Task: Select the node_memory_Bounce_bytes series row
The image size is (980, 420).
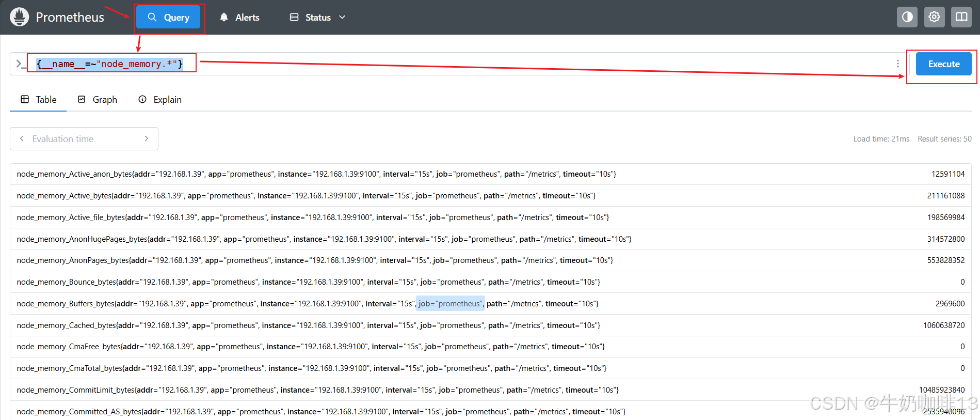Action: point(490,282)
